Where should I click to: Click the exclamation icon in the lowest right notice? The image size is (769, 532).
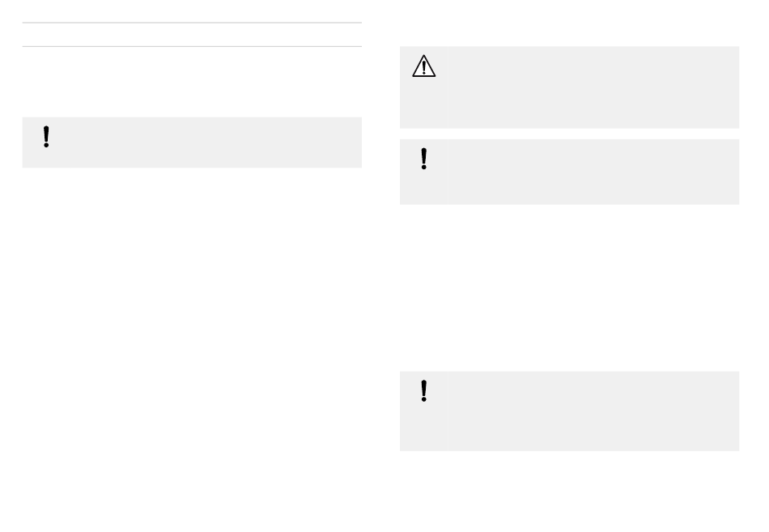[x=423, y=391]
